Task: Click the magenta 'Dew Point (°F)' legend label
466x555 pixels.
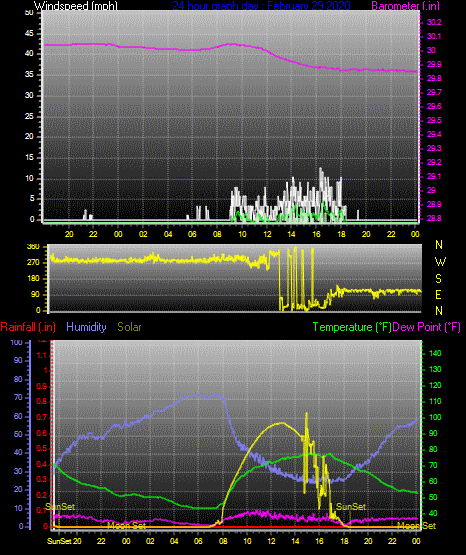Action: tap(427, 327)
